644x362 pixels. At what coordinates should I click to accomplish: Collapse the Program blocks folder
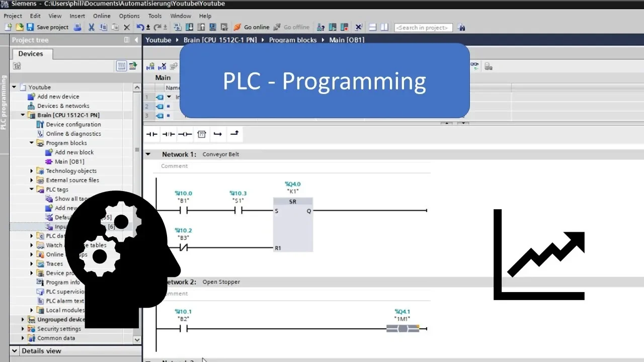(x=32, y=143)
